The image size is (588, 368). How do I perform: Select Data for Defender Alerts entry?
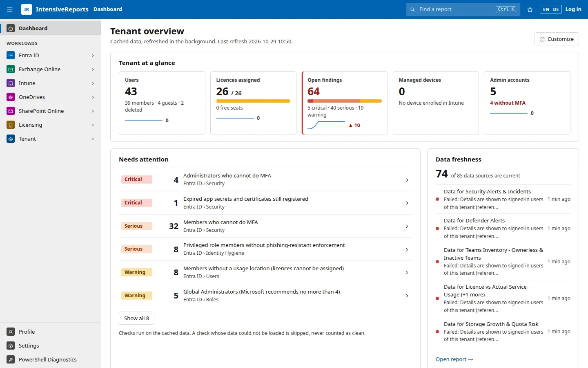coord(503,228)
